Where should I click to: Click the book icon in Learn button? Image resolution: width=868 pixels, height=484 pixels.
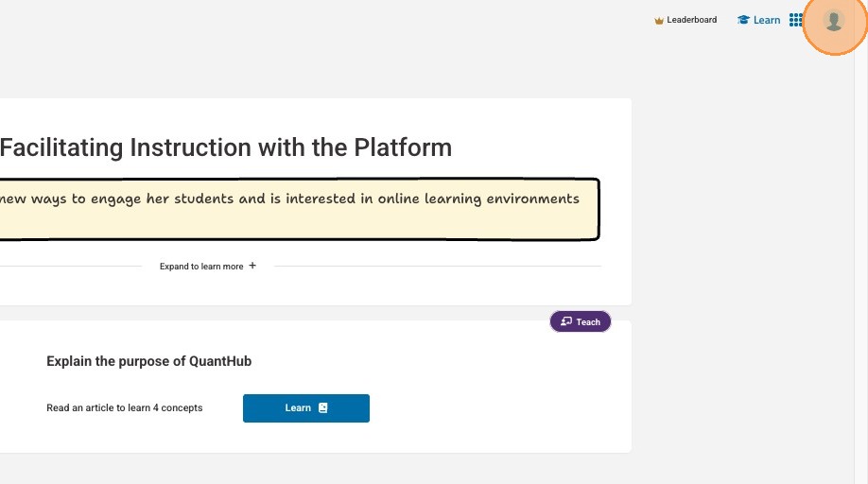pyautogui.click(x=322, y=408)
